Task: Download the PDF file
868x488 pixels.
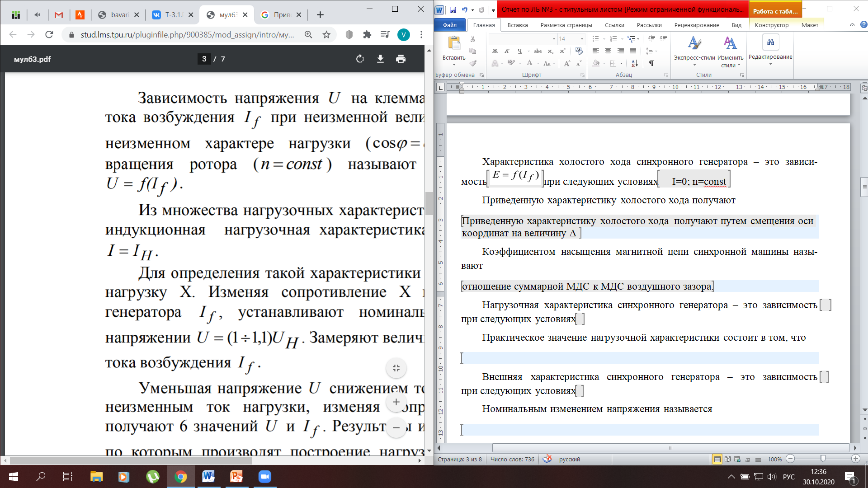Action: click(x=380, y=59)
